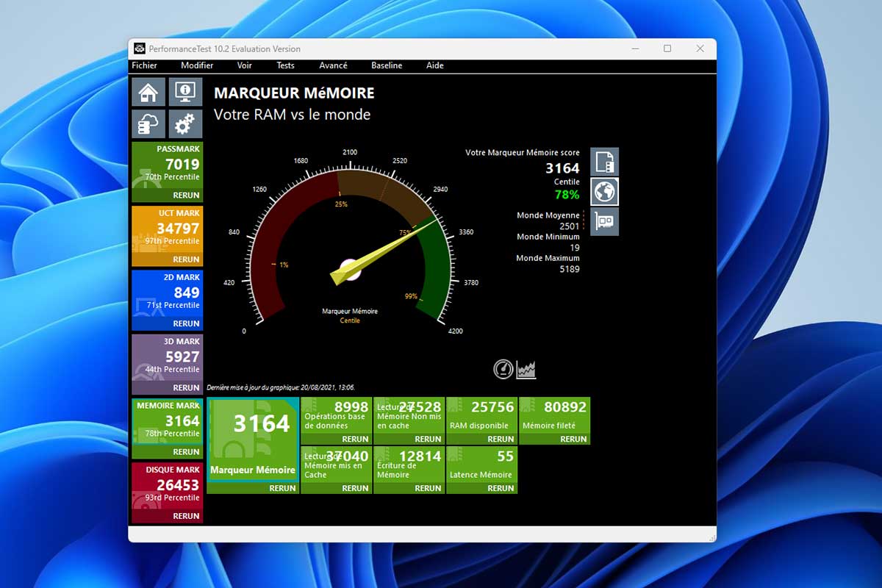Click the 8998 database operations score
This screenshot has width=882, height=588.
351,406
